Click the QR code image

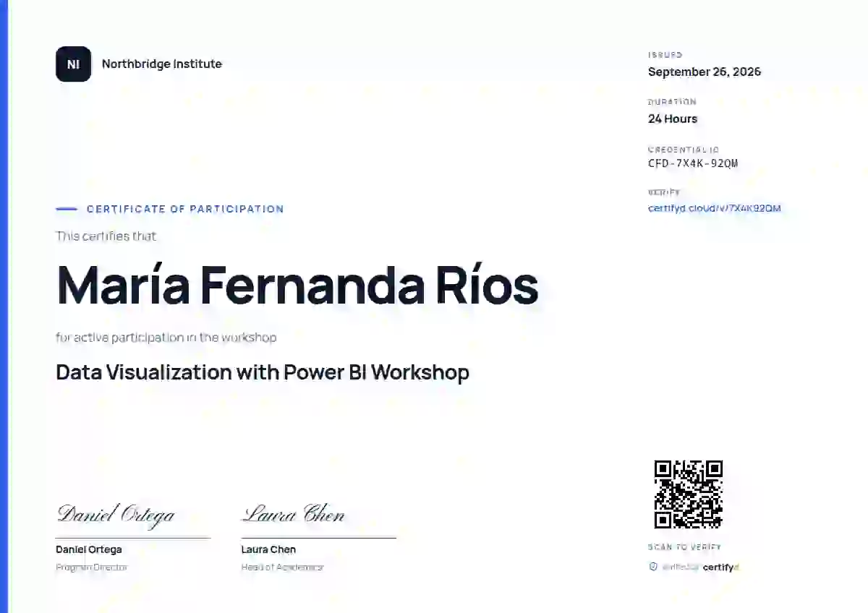point(689,494)
